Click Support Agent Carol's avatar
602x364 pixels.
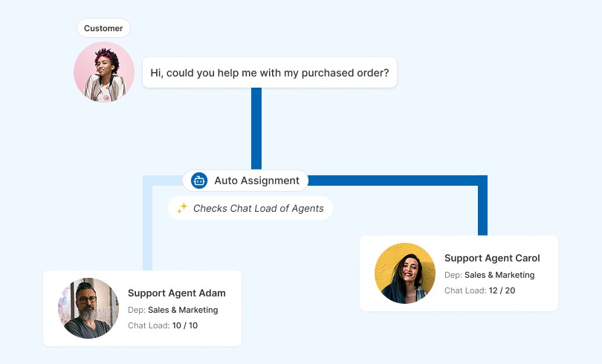(405, 273)
